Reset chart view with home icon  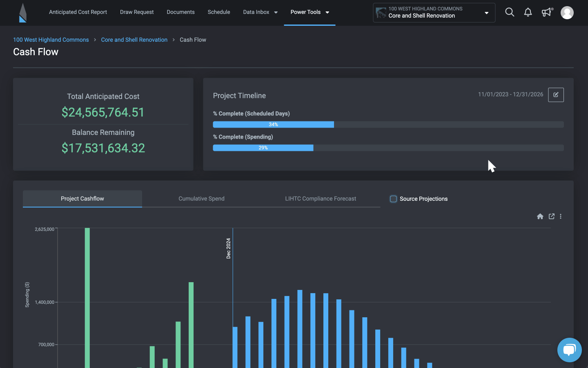point(540,216)
